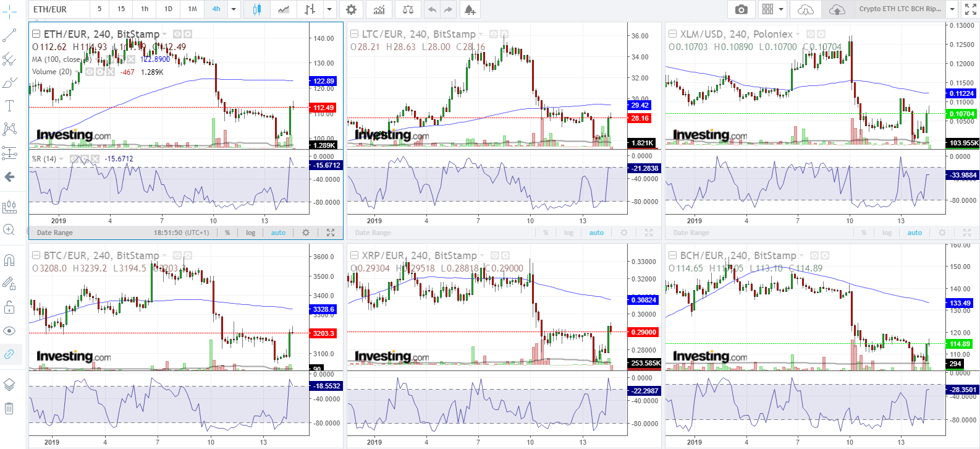Viewport: 980px width, 449px height.
Task: Click the trash can remove drawings icon
Action: tap(9, 408)
